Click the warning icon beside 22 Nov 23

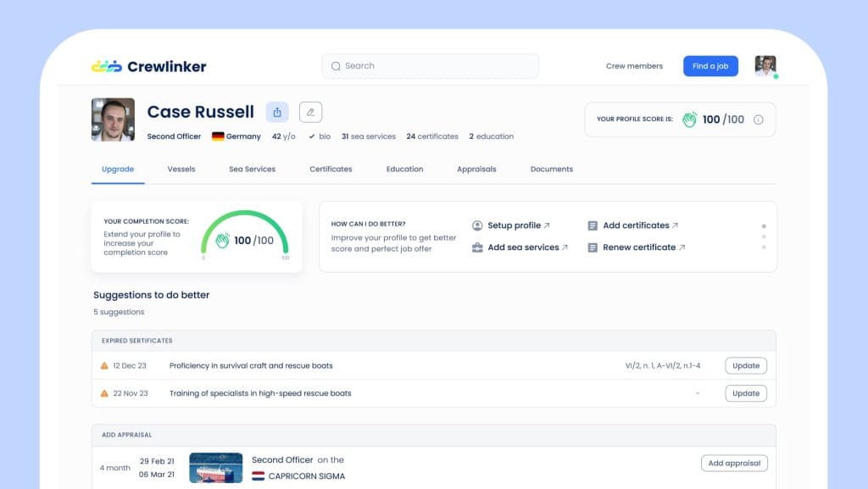104,393
